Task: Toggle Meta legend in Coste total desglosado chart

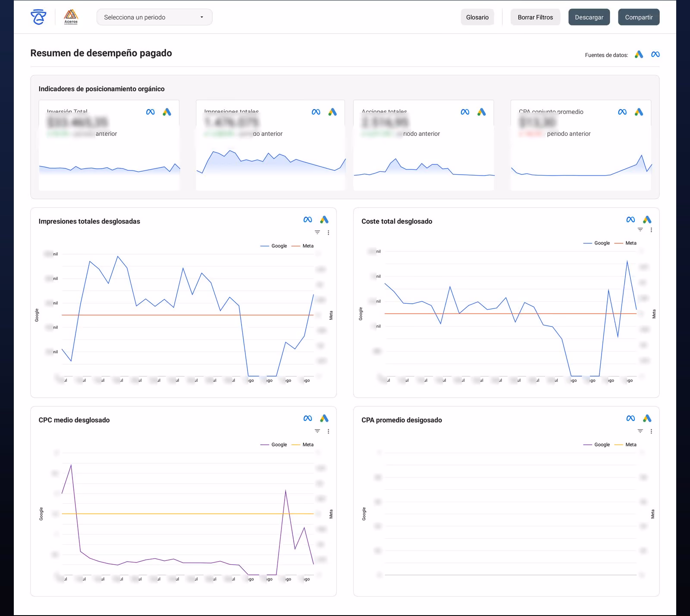Action: click(x=626, y=243)
